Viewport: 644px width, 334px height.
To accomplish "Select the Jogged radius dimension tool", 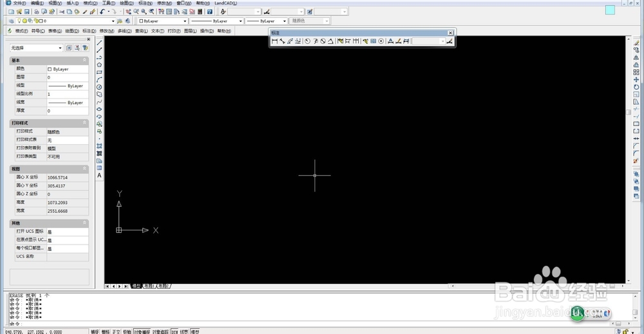I will [x=315, y=41].
